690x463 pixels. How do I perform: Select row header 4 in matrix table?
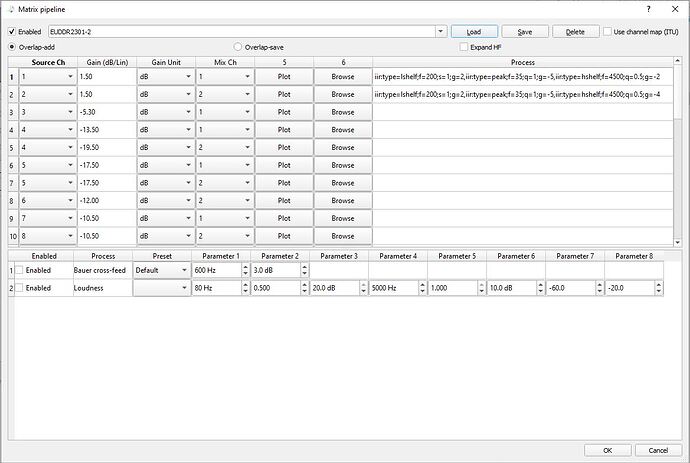[12, 130]
